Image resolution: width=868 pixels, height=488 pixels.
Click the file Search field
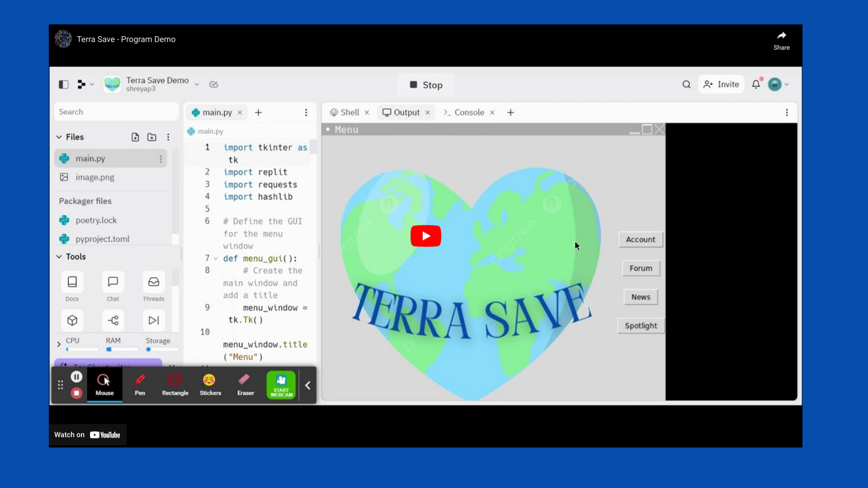coord(116,112)
